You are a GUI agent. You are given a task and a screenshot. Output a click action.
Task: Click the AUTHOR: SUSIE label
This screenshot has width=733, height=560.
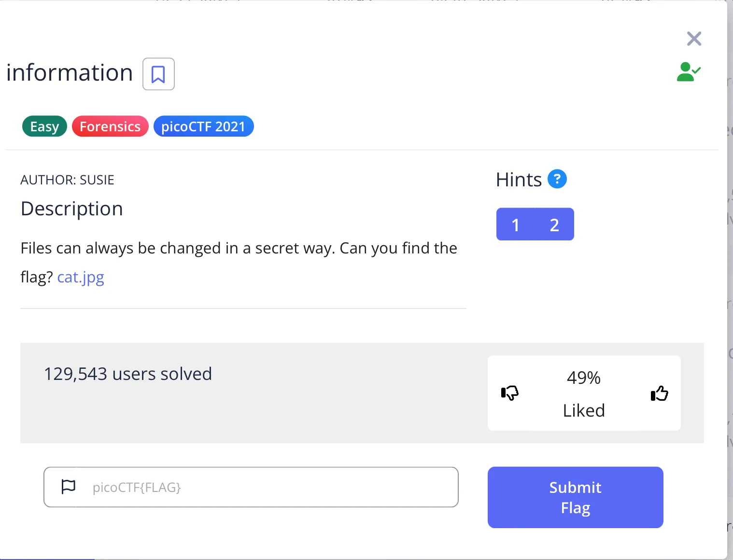(x=67, y=180)
